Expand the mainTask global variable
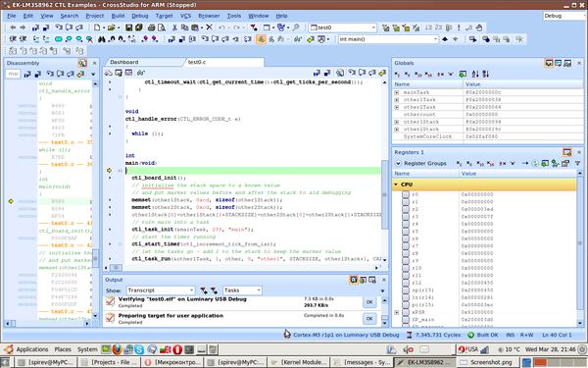The image size is (588, 368). [396, 92]
